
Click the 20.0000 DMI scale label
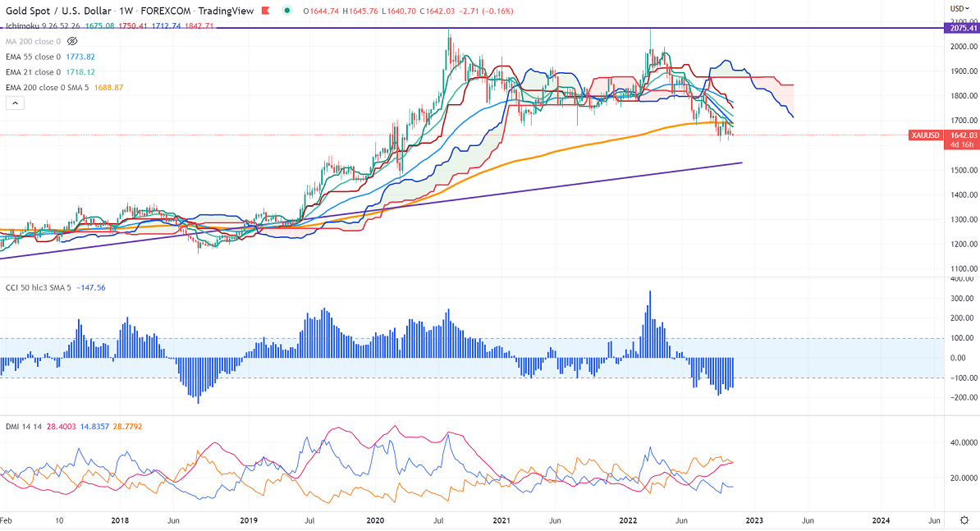point(964,478)
